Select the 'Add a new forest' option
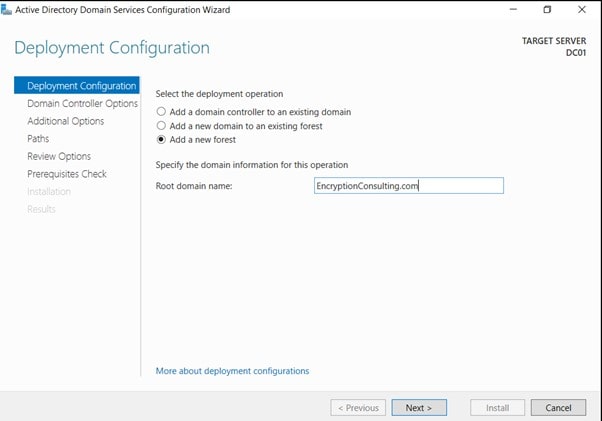 (161, 140)
